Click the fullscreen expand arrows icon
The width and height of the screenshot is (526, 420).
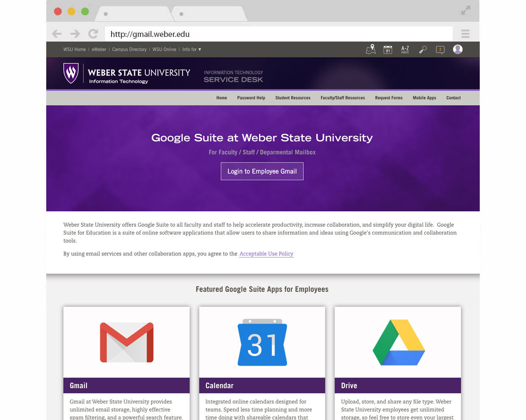pos(466,10)
